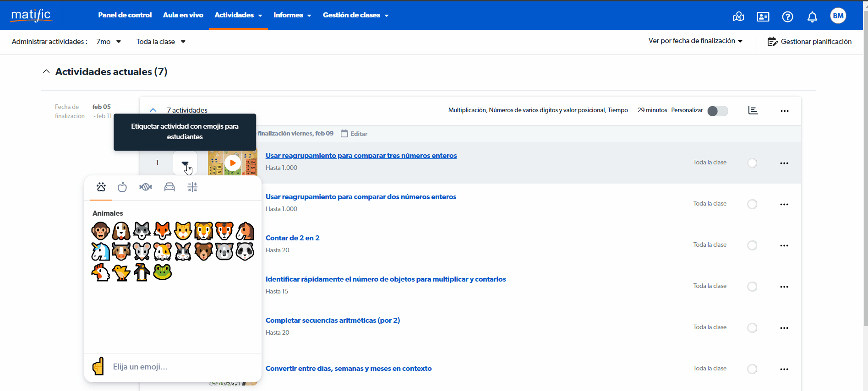Image resolution: width=868 pixels, height=391 pixels.
Task: Play the first activity thumbnail
Action: coord(233,163)
